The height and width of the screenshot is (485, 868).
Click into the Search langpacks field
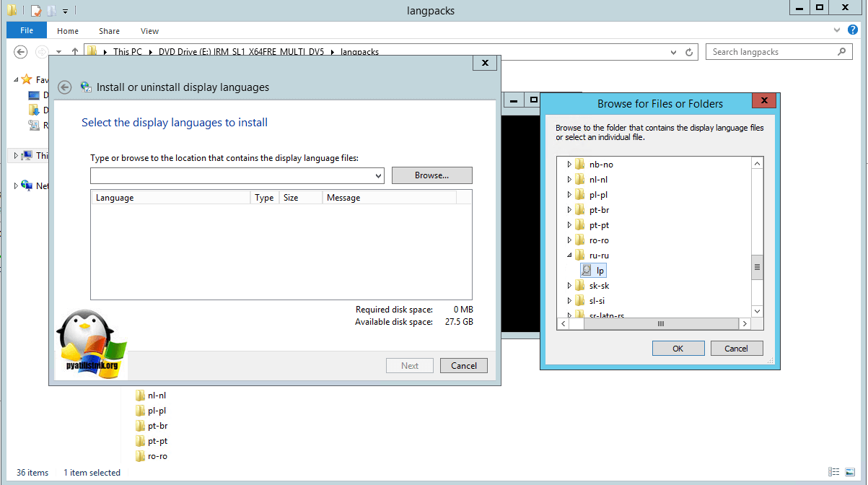click(771, 52)
